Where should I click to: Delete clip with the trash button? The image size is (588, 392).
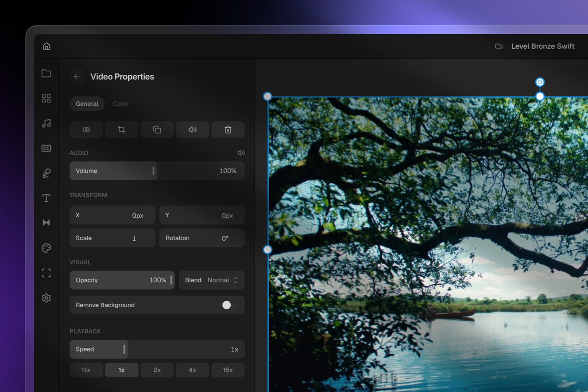(x=228, y=130)
